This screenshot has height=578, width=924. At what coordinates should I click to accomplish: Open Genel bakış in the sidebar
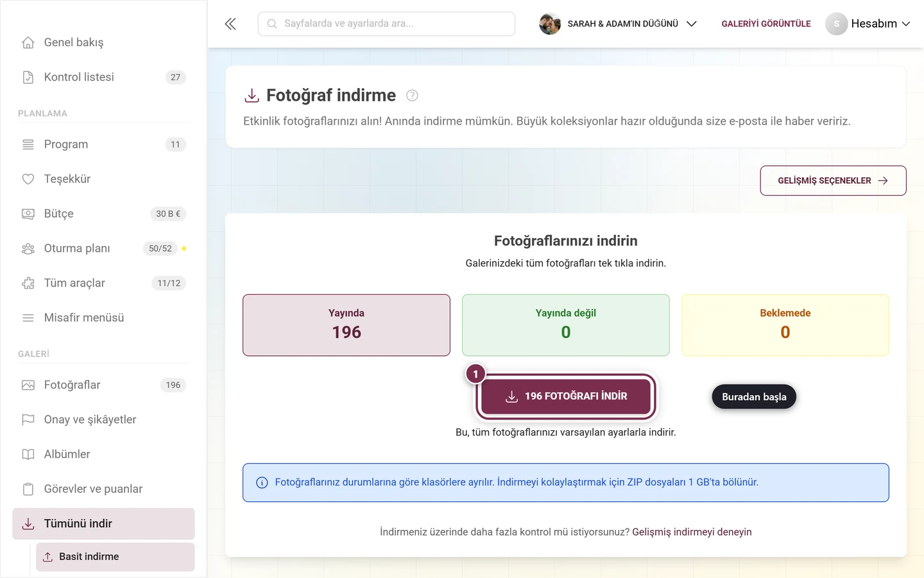pyautogui.click(x=103, y=42)
